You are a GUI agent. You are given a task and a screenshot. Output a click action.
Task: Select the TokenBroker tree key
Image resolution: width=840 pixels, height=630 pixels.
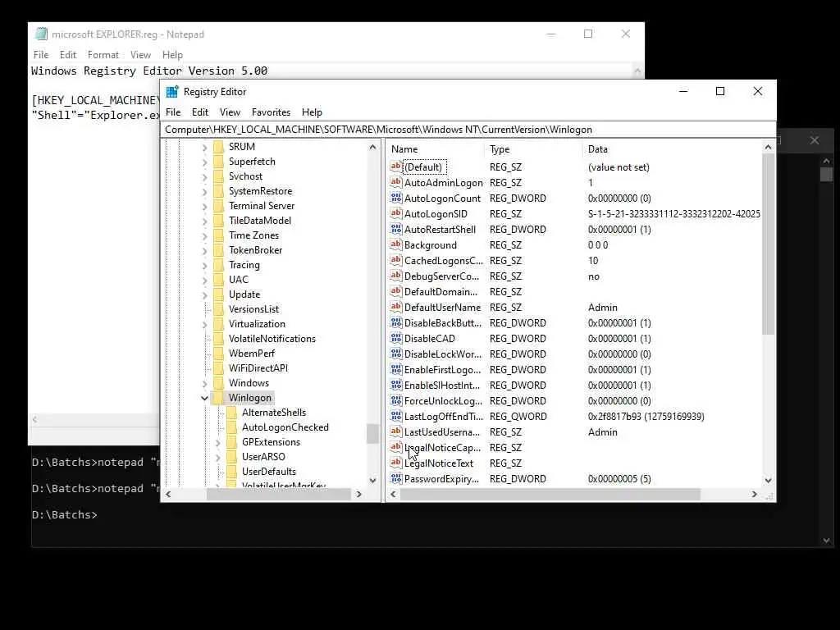[x=255, y=250]
